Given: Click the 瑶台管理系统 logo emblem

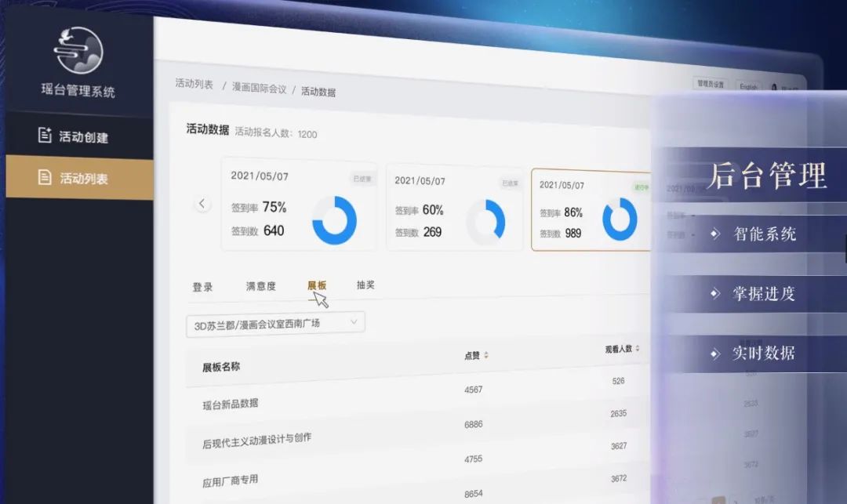Looking at the screenshot, I should click(79, 49).
